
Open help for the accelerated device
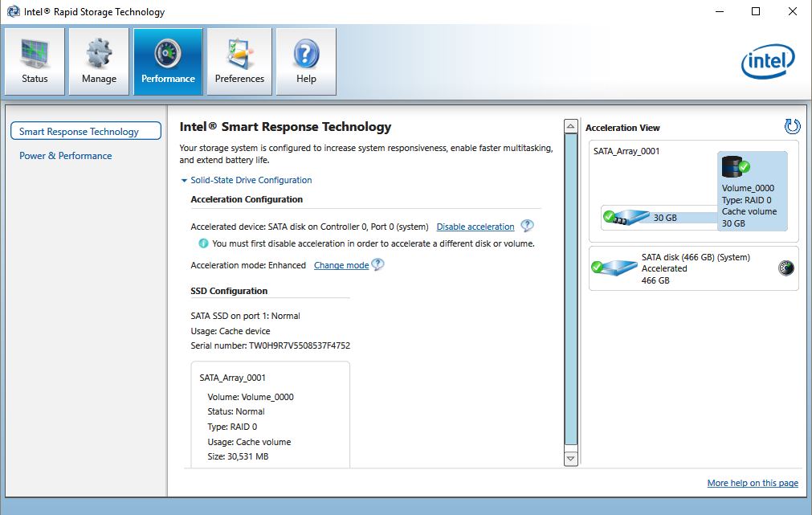(x=528, y=227)
